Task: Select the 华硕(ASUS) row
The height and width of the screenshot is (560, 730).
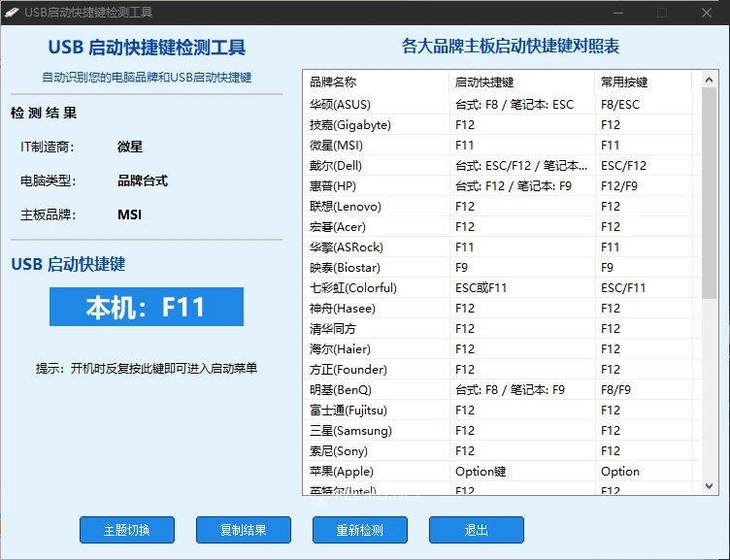Action: click(x=502, y=104)
